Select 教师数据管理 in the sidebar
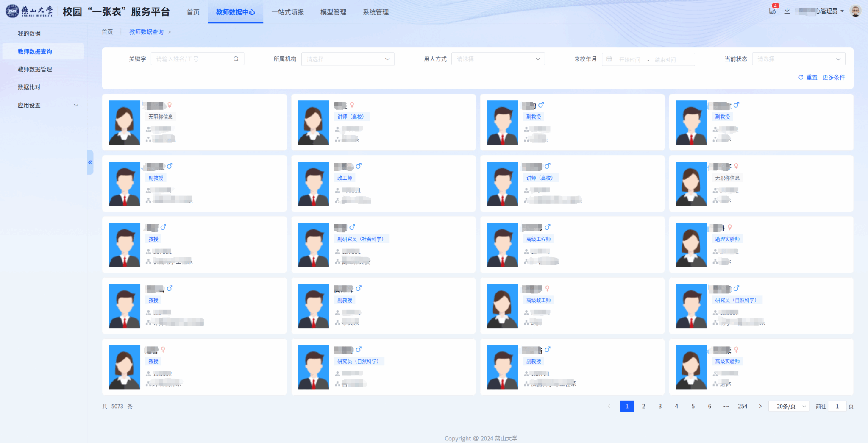The width and height of the screenshot is (868, 443). point(35,69)
